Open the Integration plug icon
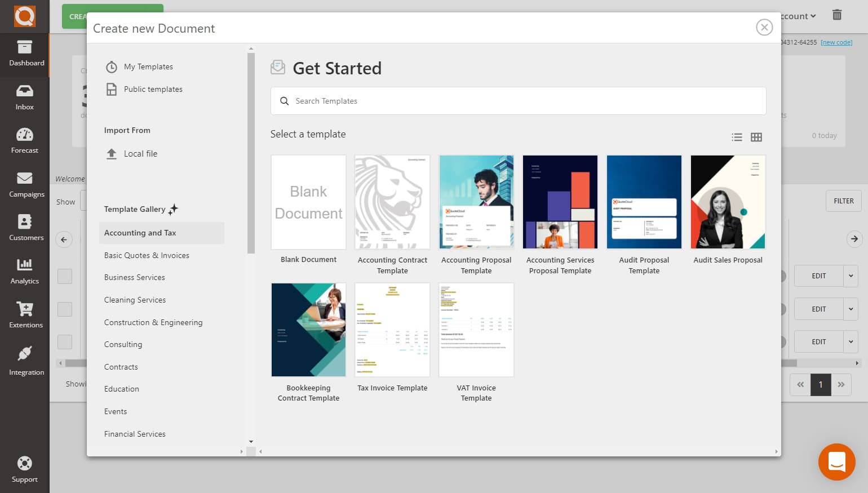This screenshot has width=868, height=493. pos(25,354)
